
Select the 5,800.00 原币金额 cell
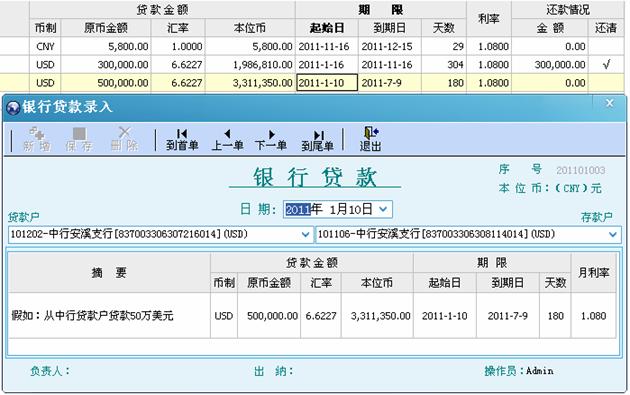point(106,47)
